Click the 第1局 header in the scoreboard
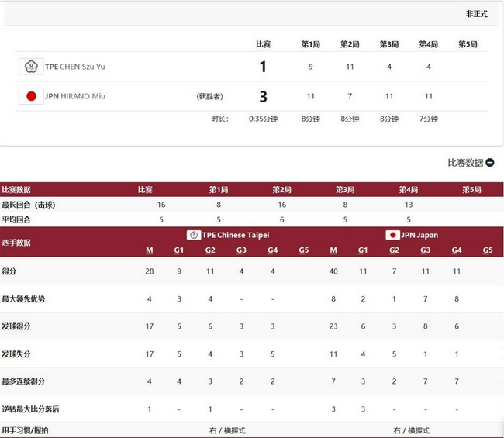This screenshot has height=438, width=504. tap(310, 44)
